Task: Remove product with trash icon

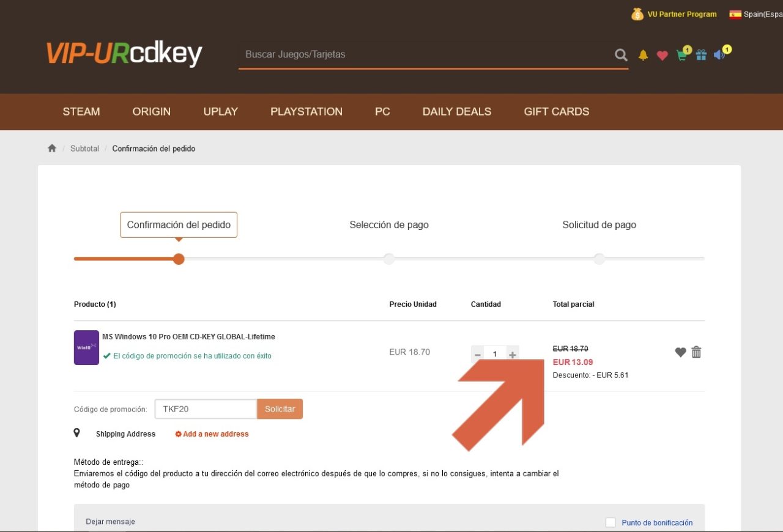Action: pos(696,352)
